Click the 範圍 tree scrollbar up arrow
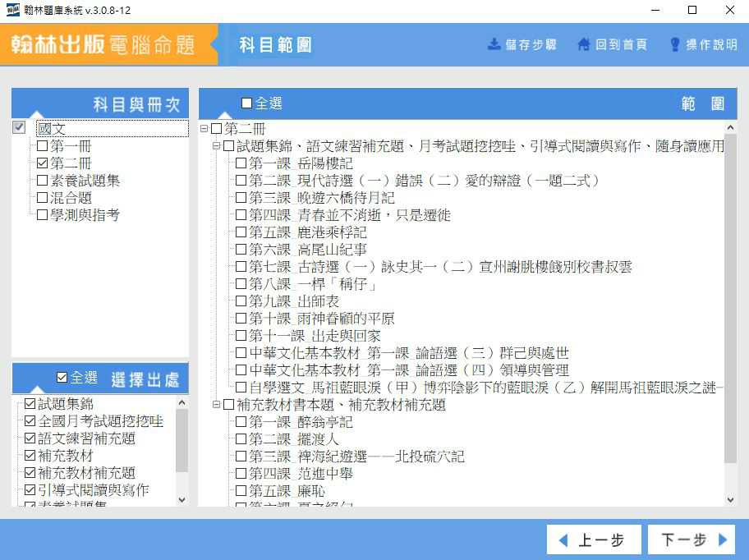 [730, 127]
